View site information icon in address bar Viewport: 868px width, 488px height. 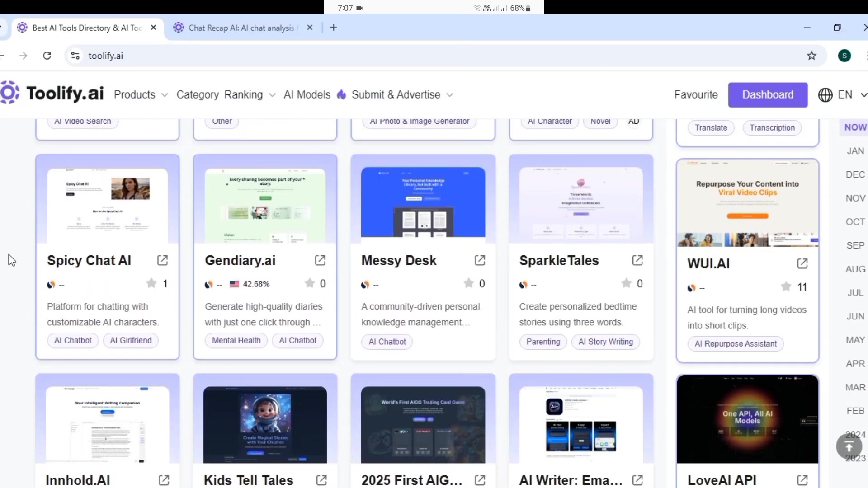[x=75, y=56]
